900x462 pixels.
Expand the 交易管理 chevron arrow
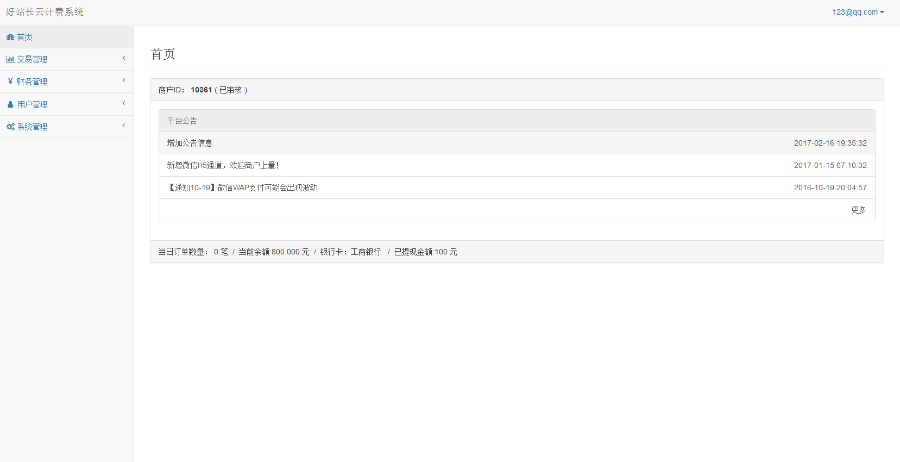[123, 58]
